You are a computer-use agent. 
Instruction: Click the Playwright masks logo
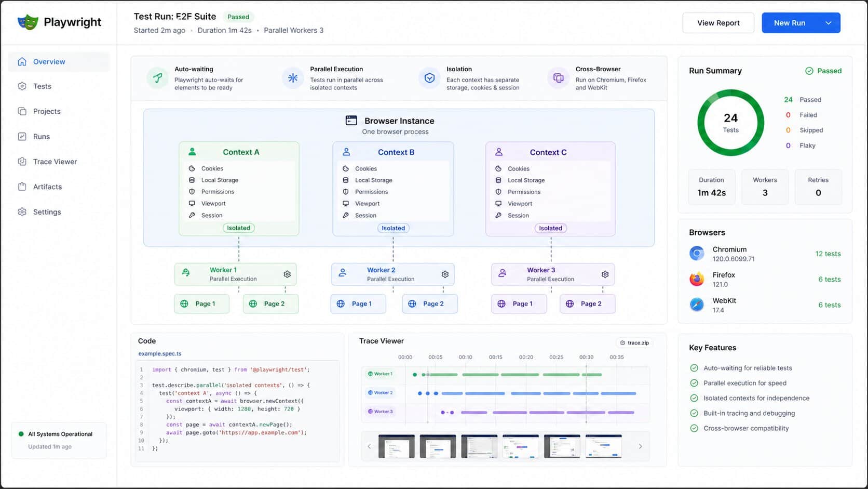[28, 22]
